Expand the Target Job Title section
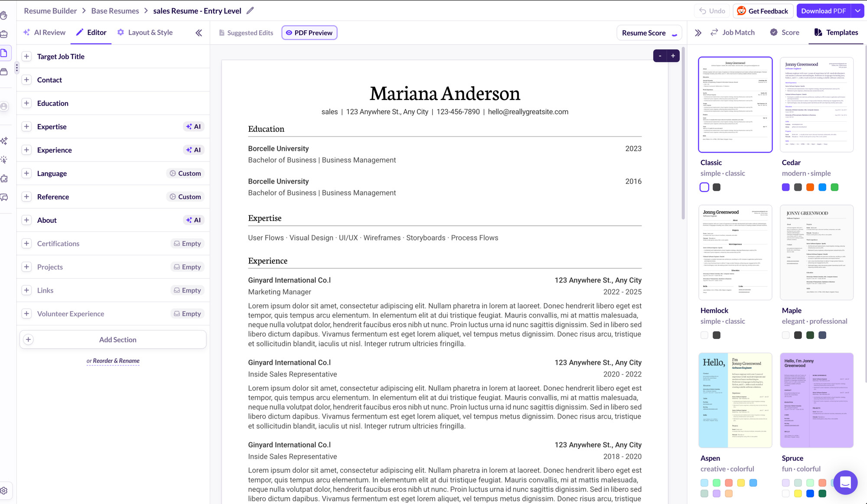867x504 pixels. tap(26, 56)
